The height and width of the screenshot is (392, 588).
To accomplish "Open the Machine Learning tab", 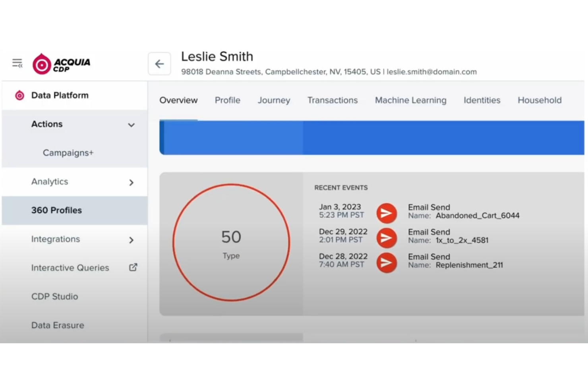I will [410, 100].
